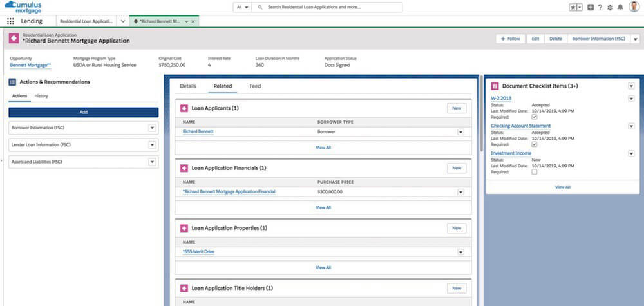Click the Document Checklist Items panel icon
This screenshot has width=644, height=306.
494,86
